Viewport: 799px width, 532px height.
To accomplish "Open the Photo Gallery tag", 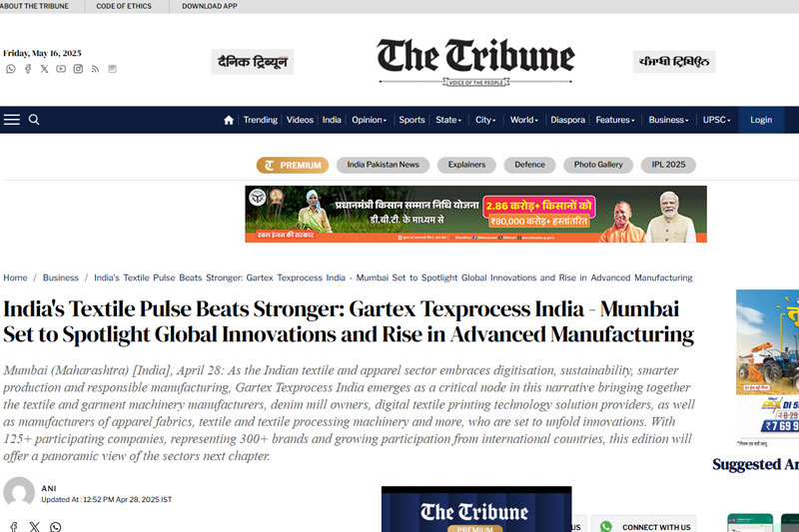I will (598, 165).
